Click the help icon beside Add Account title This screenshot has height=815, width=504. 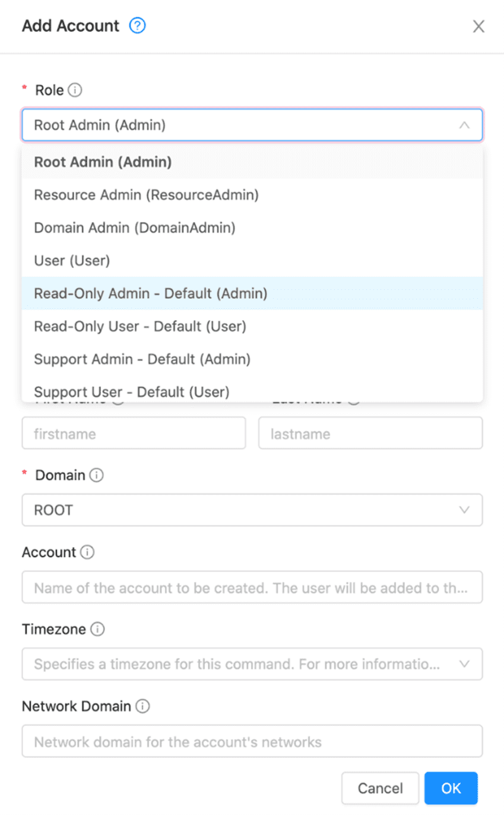[137, 26]
